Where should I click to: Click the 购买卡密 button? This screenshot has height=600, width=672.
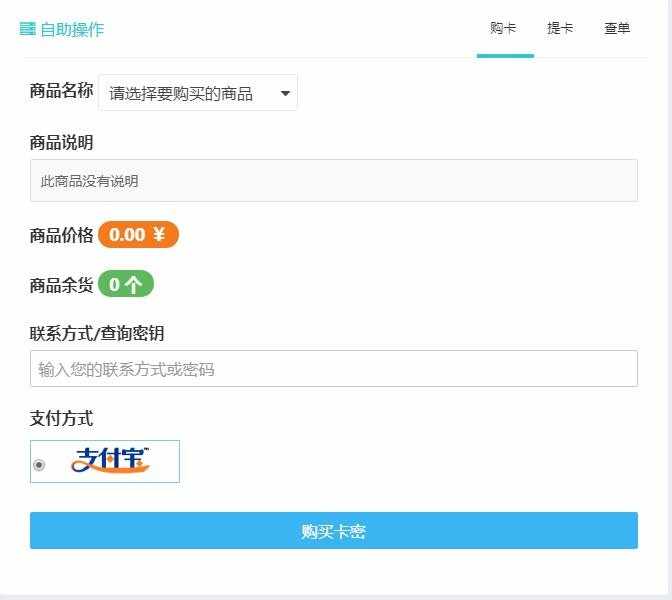334,531
